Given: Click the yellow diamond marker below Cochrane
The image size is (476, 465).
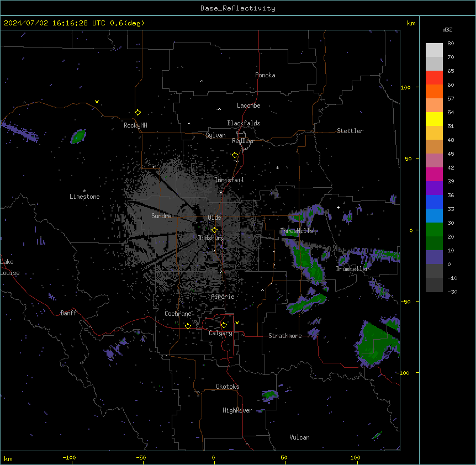Looking at the screenshot, I should (188, 326).
